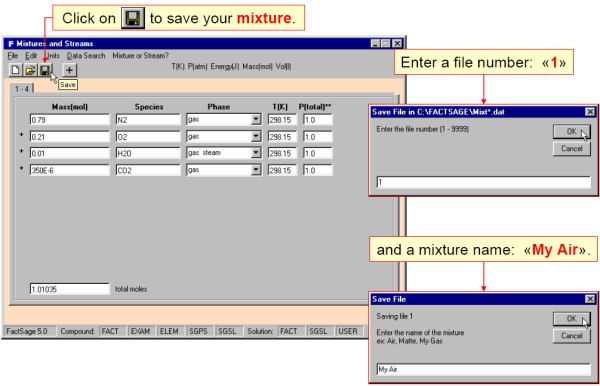Screen dimensions: 600x386
Task: Click the Species column header
Action: 149,107
